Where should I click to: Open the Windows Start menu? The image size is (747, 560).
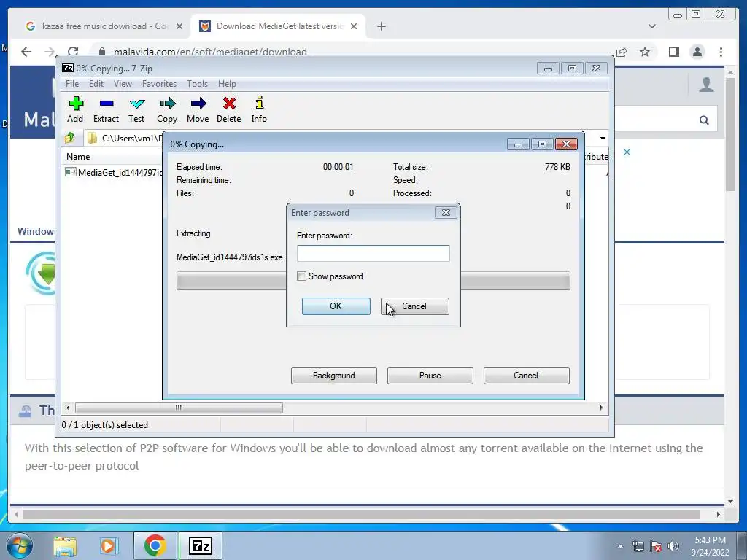(x=19, y=545)
